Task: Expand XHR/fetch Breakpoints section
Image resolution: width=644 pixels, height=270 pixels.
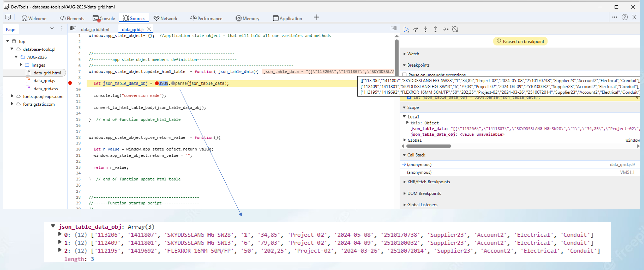Action: point(405,182)
